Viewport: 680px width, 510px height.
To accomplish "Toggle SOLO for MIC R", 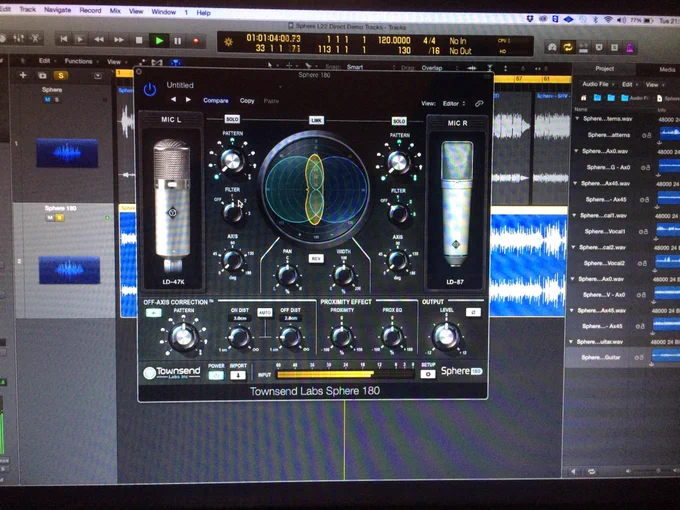I will point(399,121).
